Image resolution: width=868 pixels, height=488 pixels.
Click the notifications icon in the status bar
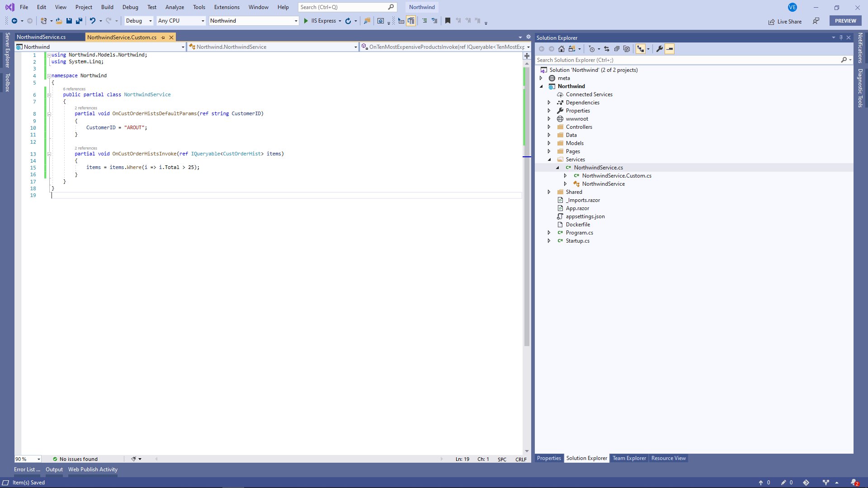pos(854,483)
